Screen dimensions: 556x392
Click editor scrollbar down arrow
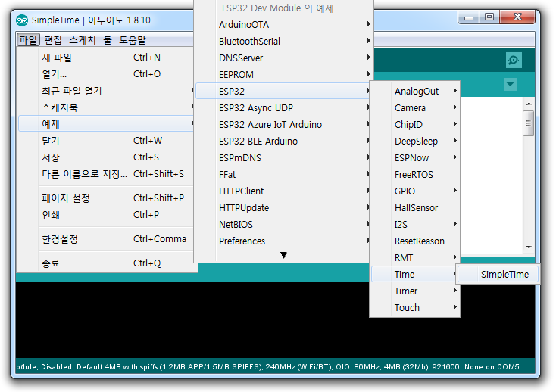[x=529, y=247]
